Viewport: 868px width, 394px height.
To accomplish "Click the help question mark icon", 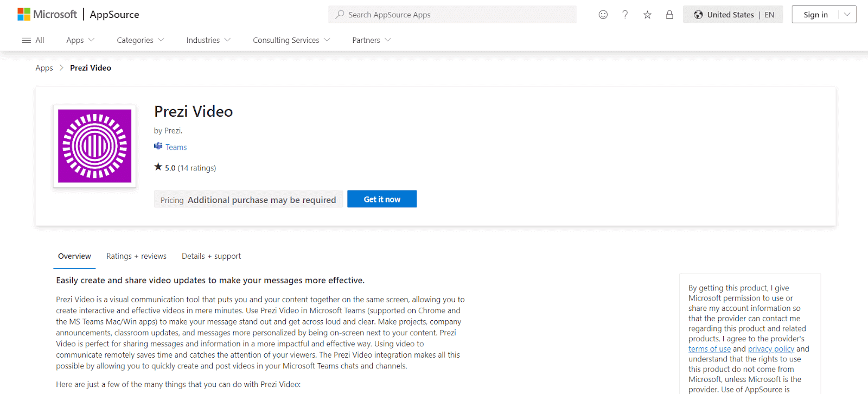I will click(625, 15).
